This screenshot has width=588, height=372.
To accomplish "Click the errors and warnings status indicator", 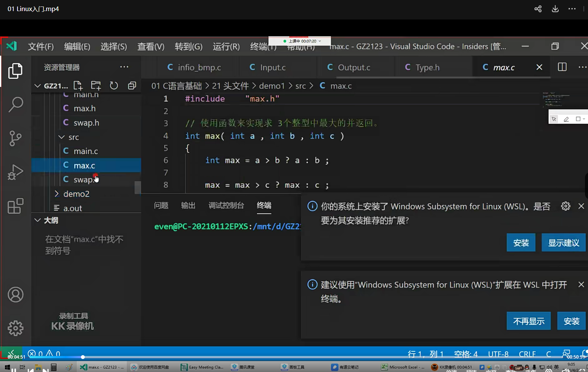I will [x=44, y=354].
